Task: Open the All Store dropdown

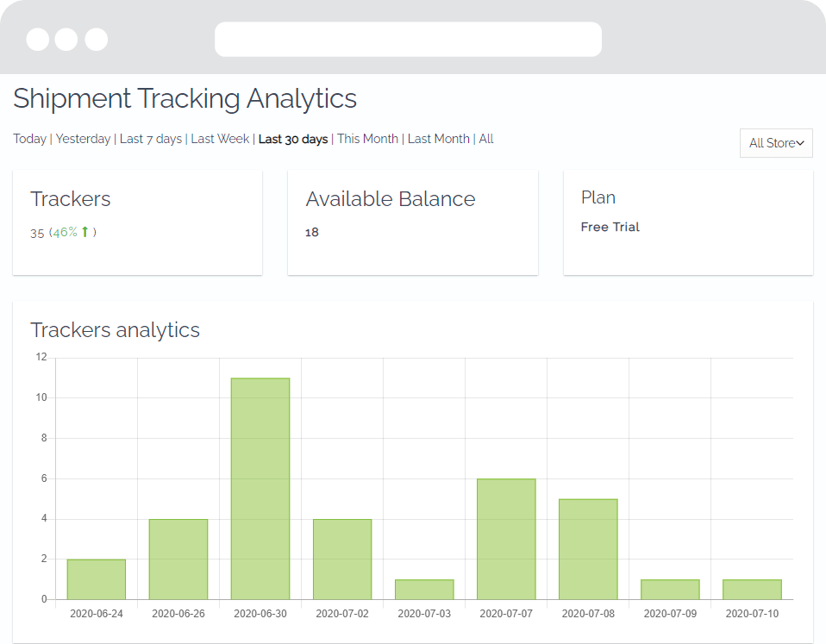Action: 776,143
